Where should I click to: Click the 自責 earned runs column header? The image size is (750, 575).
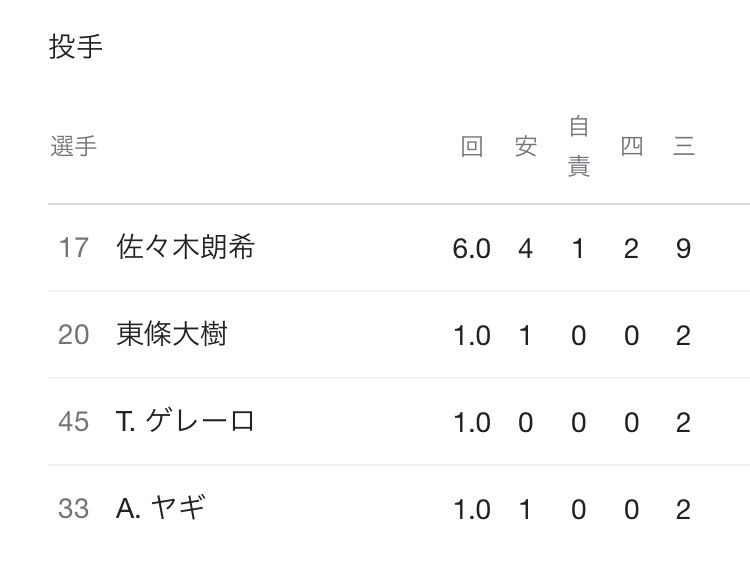pos(578,147)
